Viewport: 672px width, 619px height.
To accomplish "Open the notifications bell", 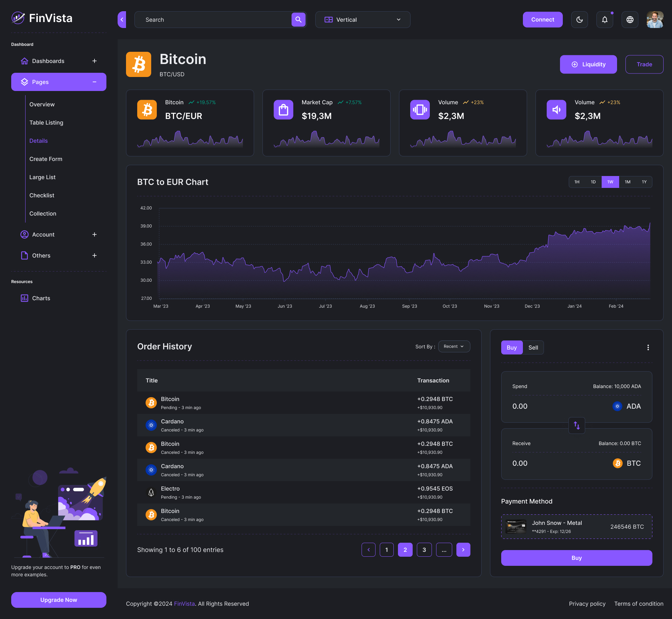I will (x=604, y=20).
